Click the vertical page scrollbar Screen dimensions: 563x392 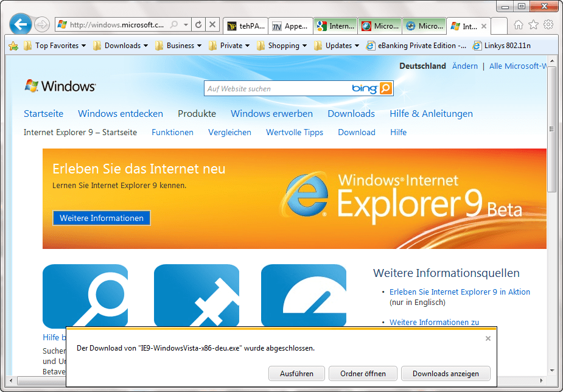[552, 158]
